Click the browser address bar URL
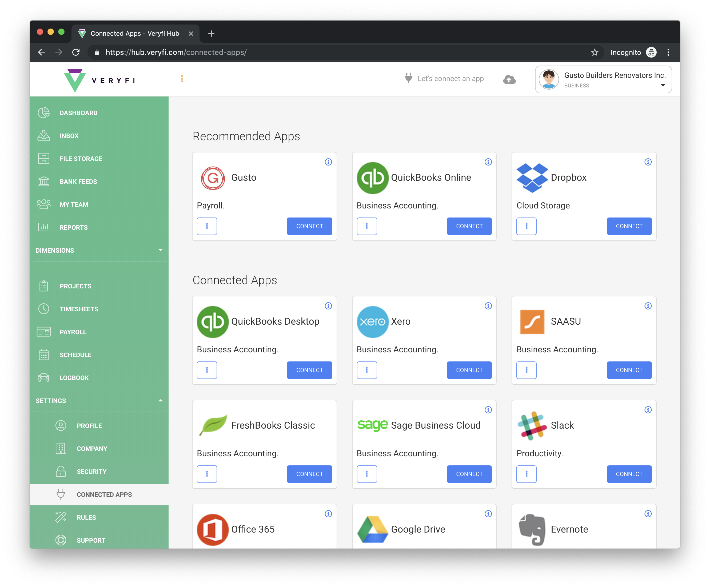This screenshot has height=588, width=710. tap(176, 53)
